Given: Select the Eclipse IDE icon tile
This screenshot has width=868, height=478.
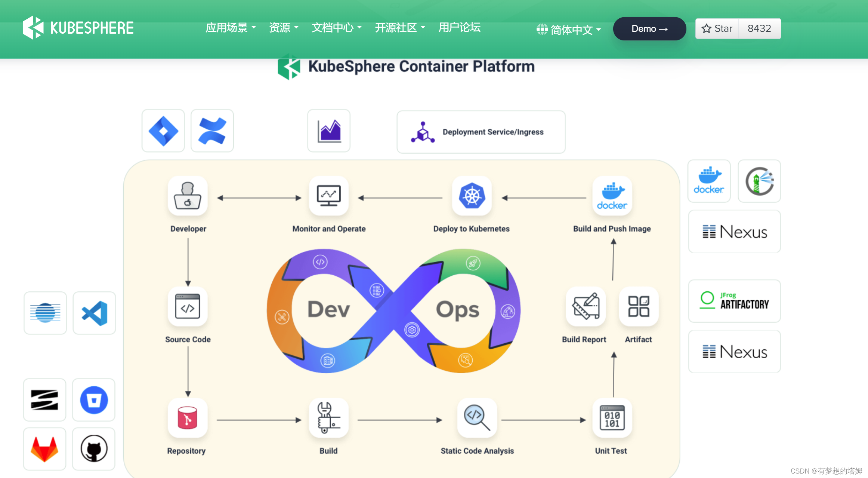Looking at the screenshot, I should (x=45, y=313).
